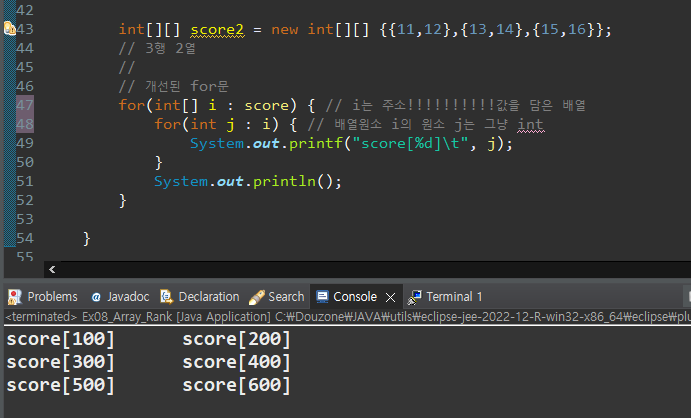691x418 pixels.
Task: Click the underlined int in line 48 comment
Action: pyautogui.click(x=531, y=125)
